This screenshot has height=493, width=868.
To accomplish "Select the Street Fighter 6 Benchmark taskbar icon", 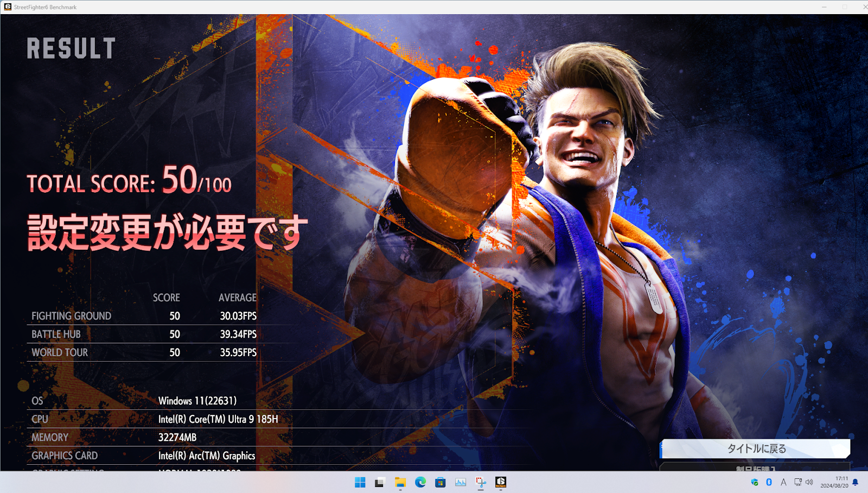I will tap(501, 482).
